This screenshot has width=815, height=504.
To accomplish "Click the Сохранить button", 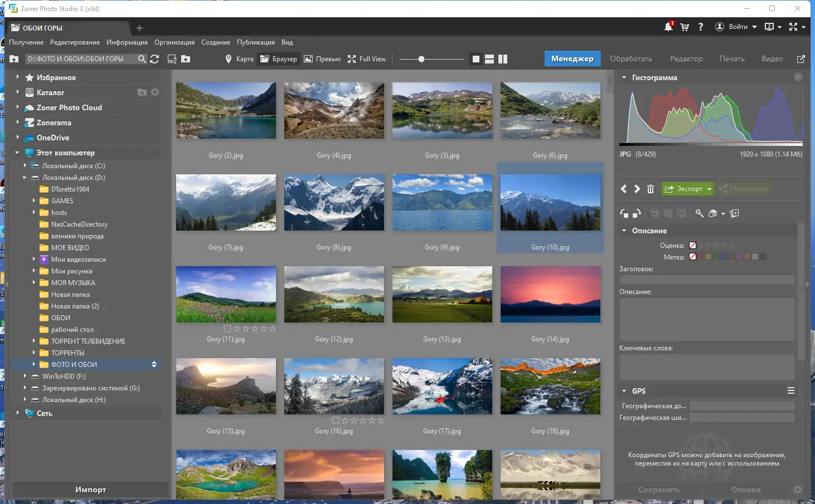I will coord(659,490).
